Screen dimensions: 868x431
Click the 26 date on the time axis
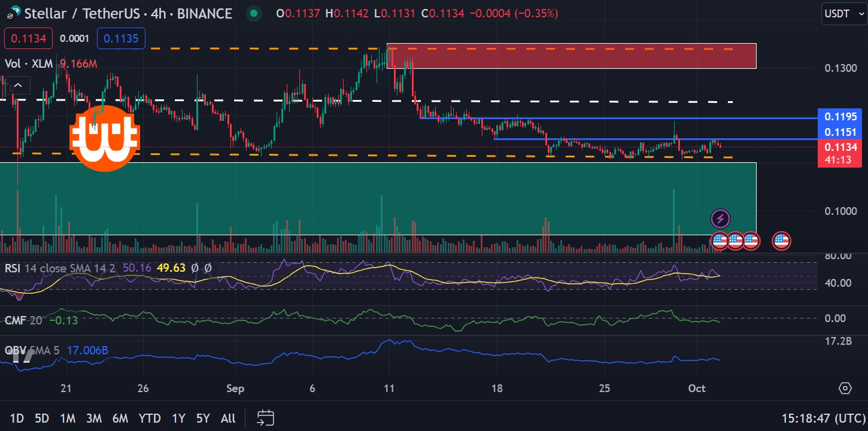point(142,388)
